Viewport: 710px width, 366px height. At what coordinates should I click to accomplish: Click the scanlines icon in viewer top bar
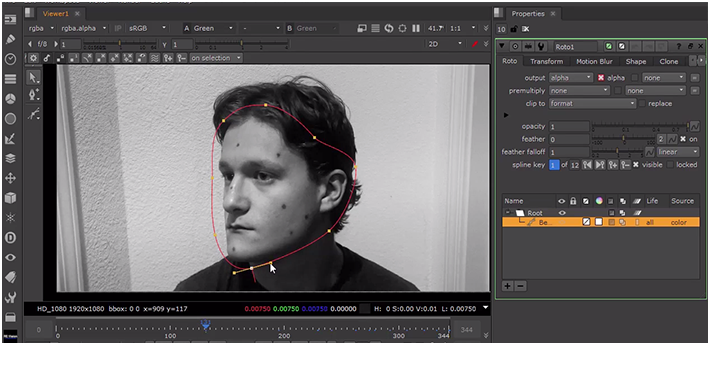[x=375, y=28]
